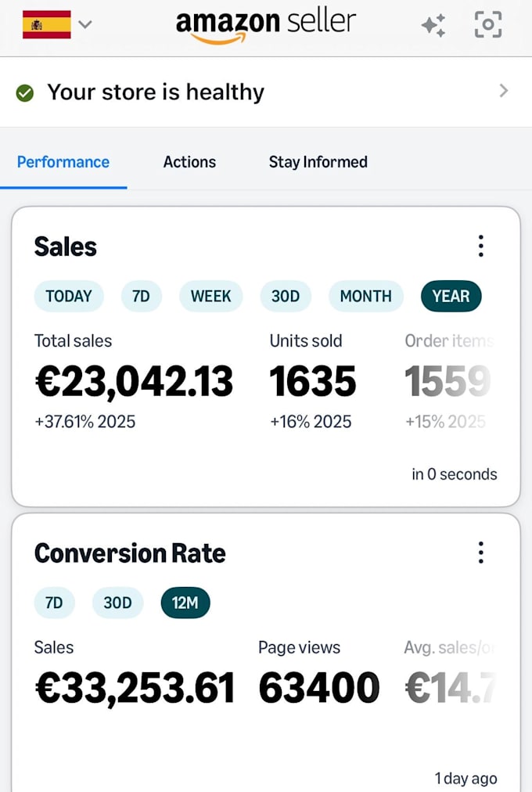
Task: Tap the Total sales label
Action: [x=74, y=341]
